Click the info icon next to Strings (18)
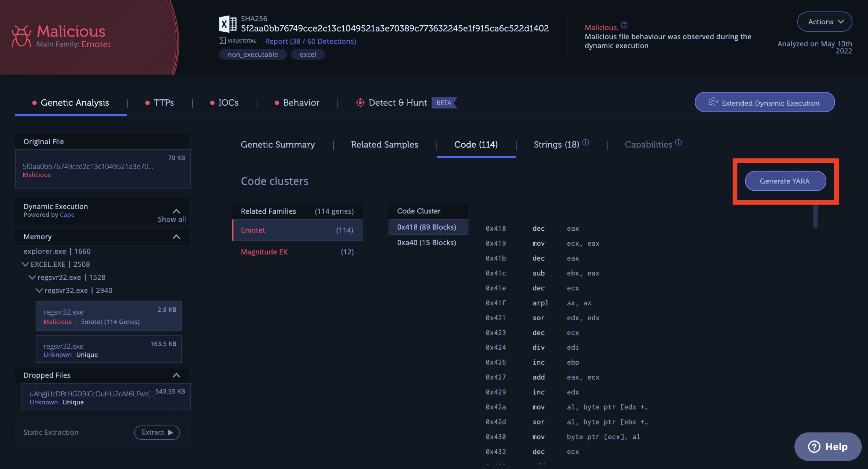868x469 pixels. [585, 142]
